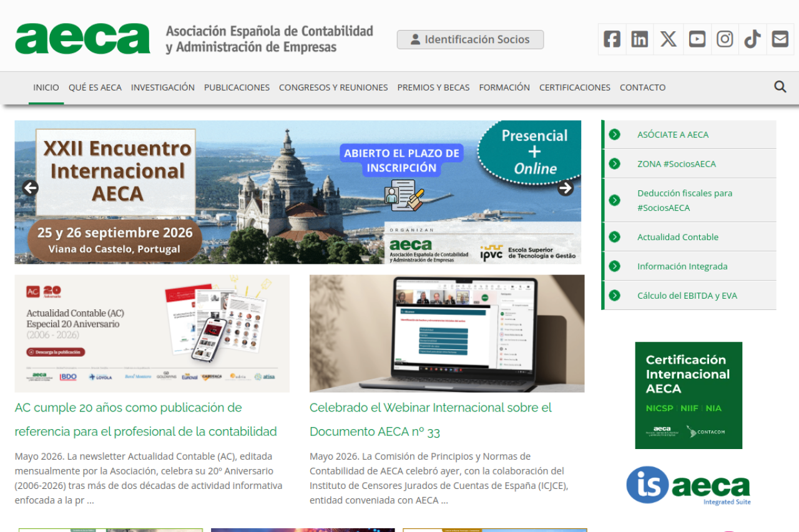799x532 pixels.
Task: Click the green arrow bullet next to Actualidad Contable
Action: tap(615, 237)
